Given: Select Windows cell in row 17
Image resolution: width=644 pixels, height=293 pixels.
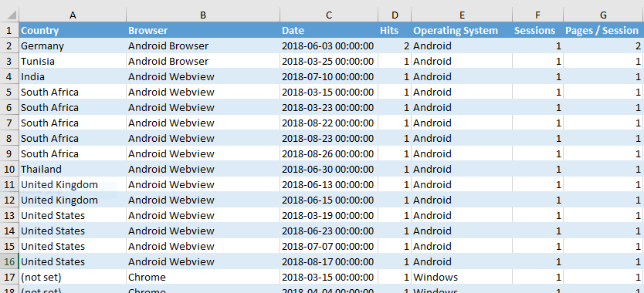Looking at the screenshot, I should tap(462, 277).
